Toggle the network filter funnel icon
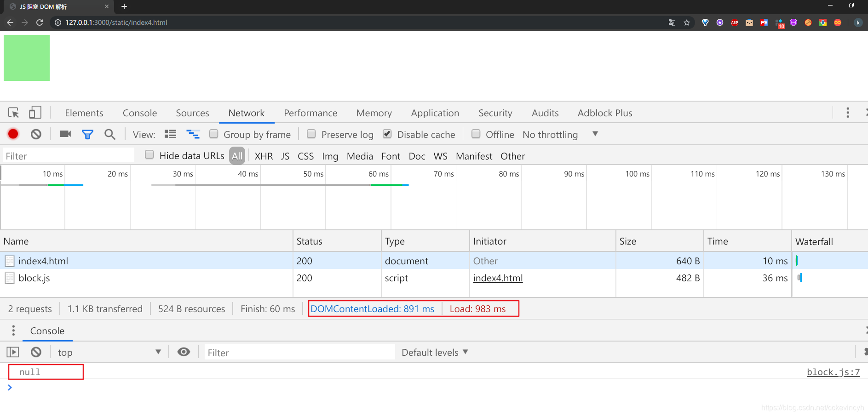The width and height of the screenshot is (868, 416). 87,134
